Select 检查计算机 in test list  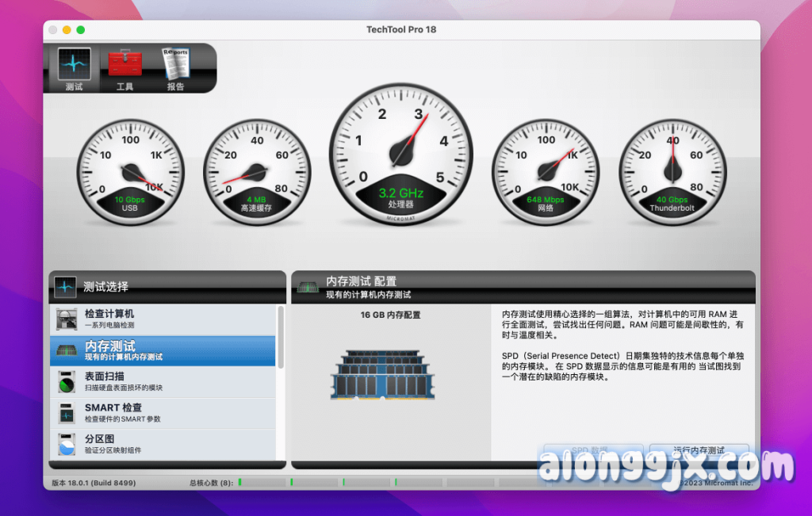(x=163, y=319)
